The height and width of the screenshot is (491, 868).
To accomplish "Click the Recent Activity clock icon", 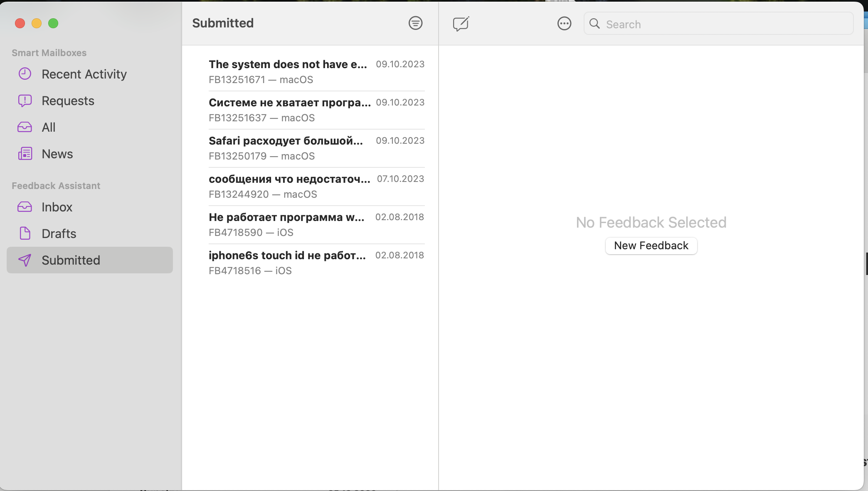I will tap(25, 74).
